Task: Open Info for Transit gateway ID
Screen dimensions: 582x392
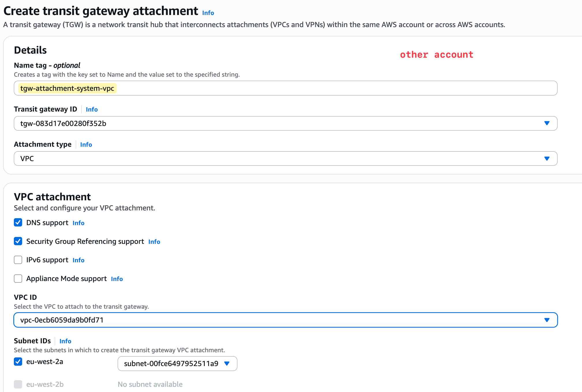Action: click(x=92, y=110)
